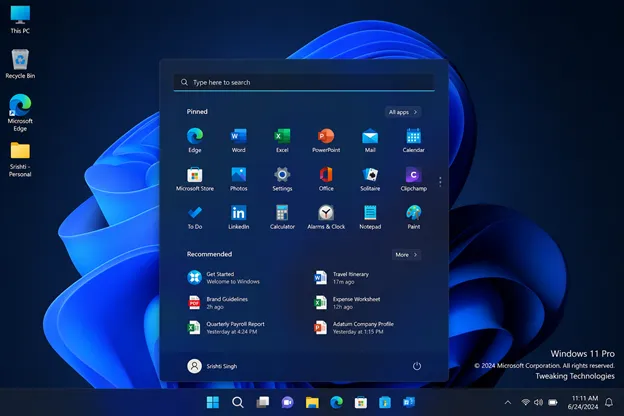Launch Word from pinned apps
624x416 pixels.
pos(238,141)
